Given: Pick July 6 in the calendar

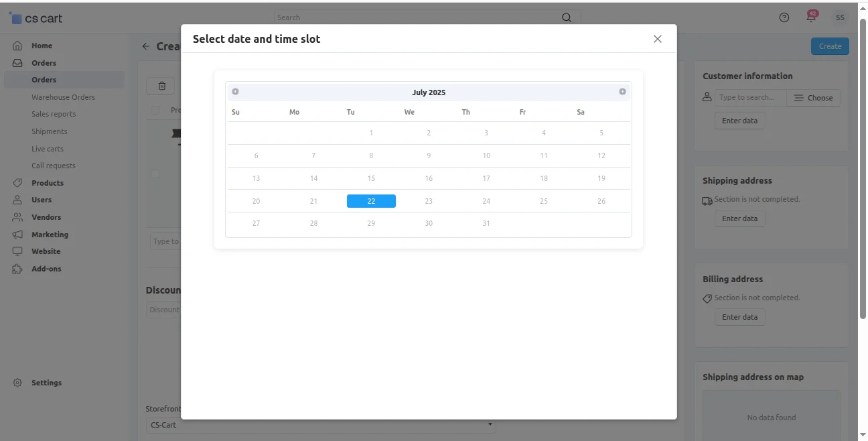Looking at the screenshot, I should click(x=256, y=155).
